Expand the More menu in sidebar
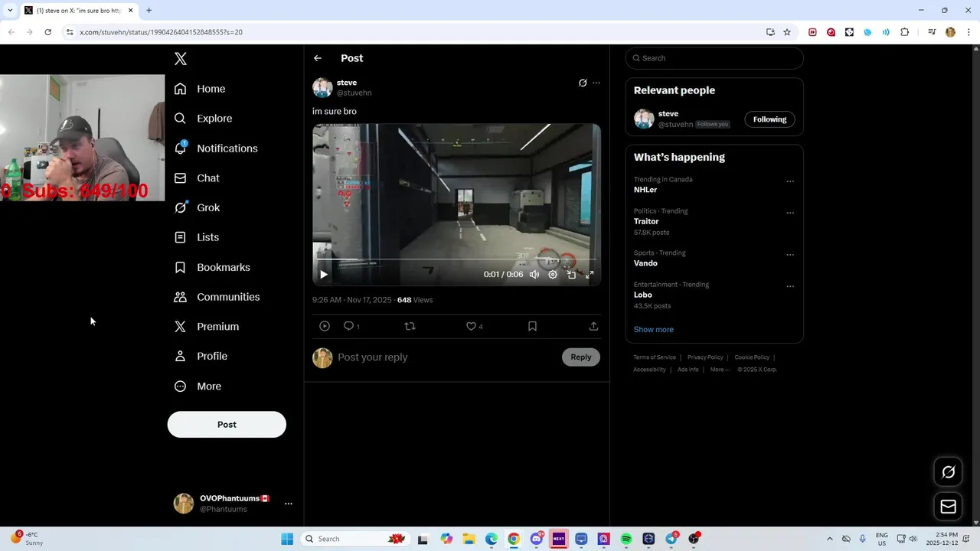 coord(198,386)
